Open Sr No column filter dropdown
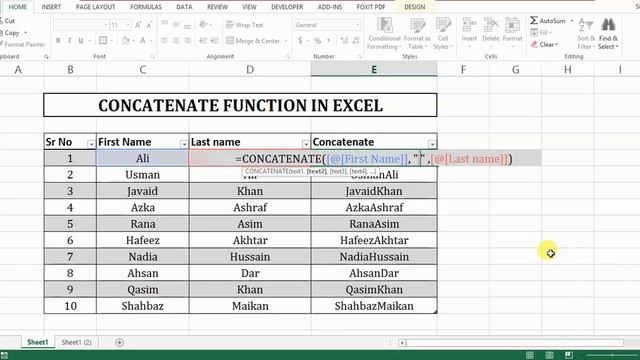This screenshot has height=360, width=640. click(91, 144)
